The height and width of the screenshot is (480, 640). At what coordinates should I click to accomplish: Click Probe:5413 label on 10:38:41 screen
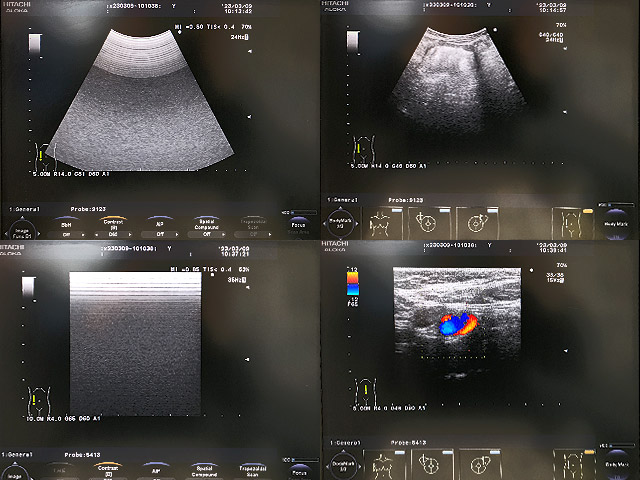pyautogui.click(x=409, y=442)
